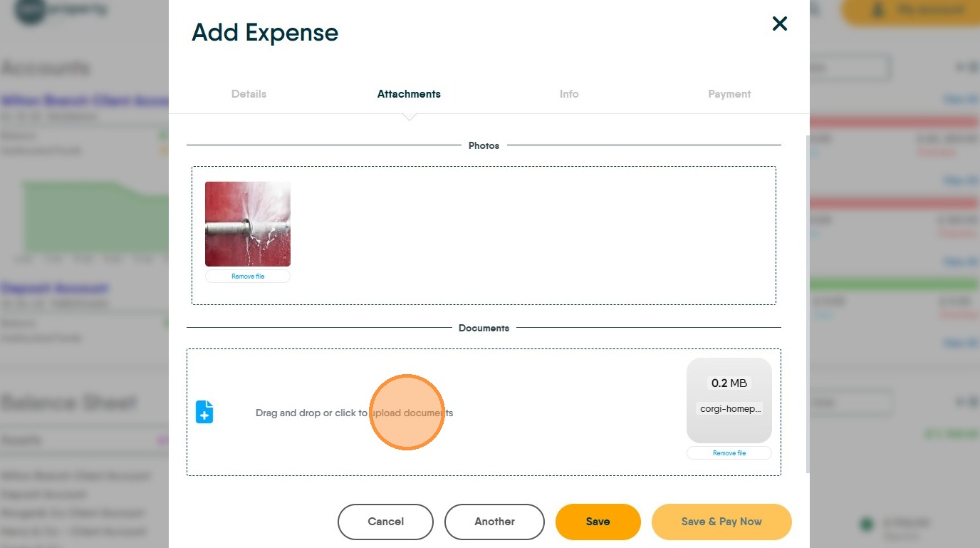The height and width of the screenshot is (548, 980).
Task: Cancel adding the expense
Action: click(x=385, y=522)
